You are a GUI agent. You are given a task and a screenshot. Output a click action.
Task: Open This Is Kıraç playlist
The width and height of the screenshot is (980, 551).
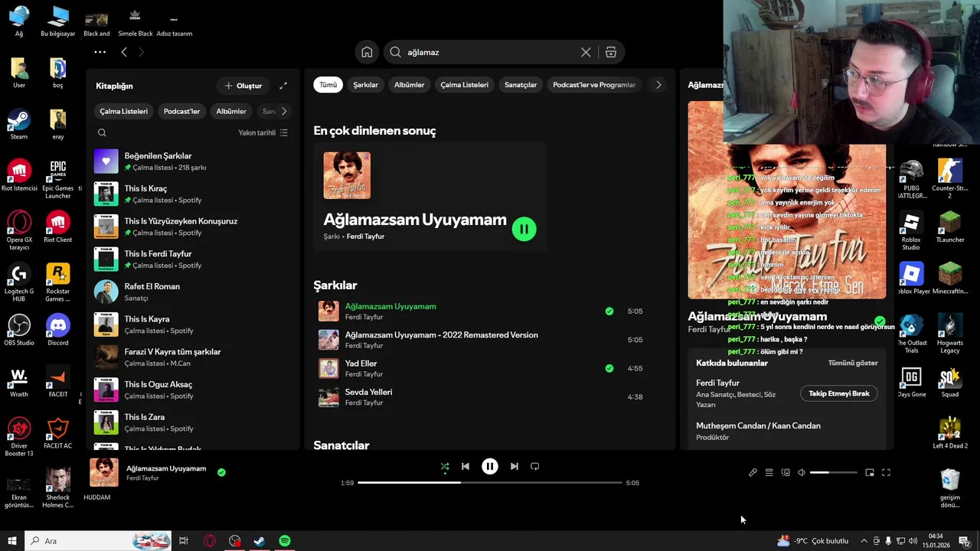pyautogui.click(x=193, y=194)
